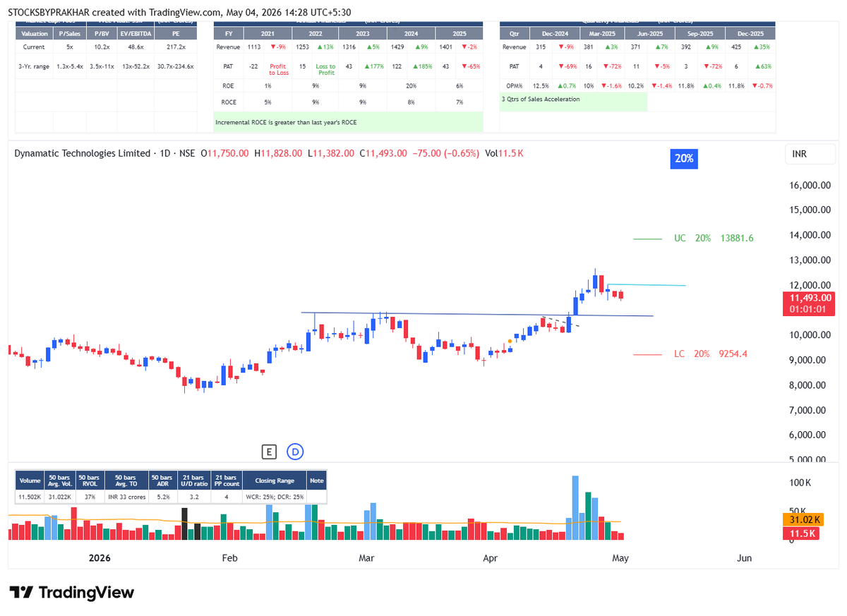Select the -65% PAT change for 2025

(471, 66)
